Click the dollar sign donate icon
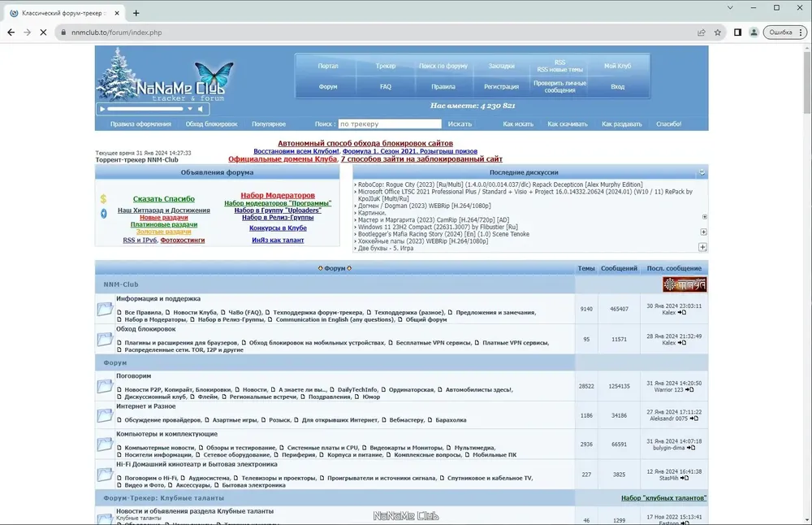The height and width of the screenshot is (525, 812). [x=104, y=198]
